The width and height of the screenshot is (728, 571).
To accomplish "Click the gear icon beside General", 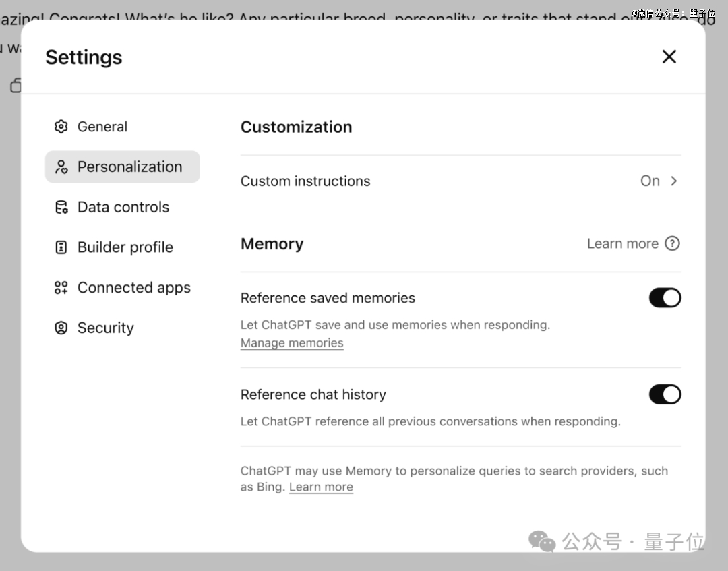I will tap(61, 127).
